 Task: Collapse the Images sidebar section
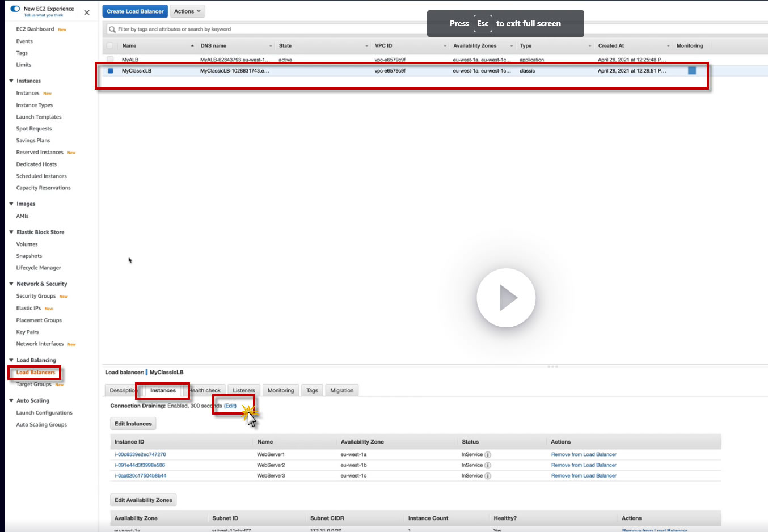point(11,204)
